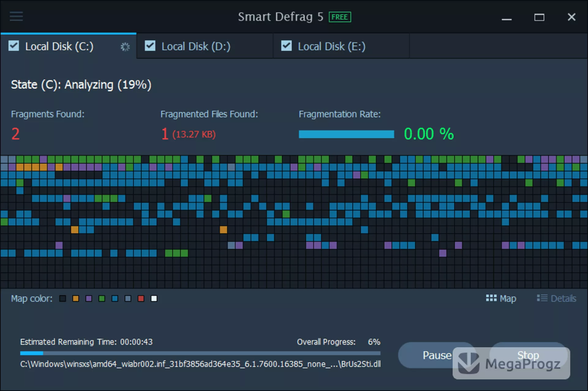
Task: Click the fragmentation rate bar
Action: pos(346,134)
